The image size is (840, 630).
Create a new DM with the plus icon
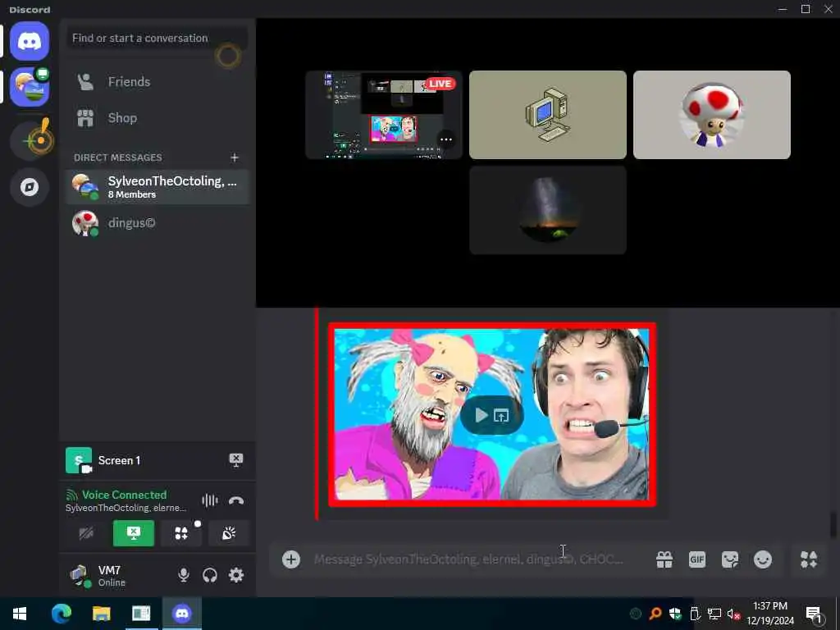click(x=234, y=157)
